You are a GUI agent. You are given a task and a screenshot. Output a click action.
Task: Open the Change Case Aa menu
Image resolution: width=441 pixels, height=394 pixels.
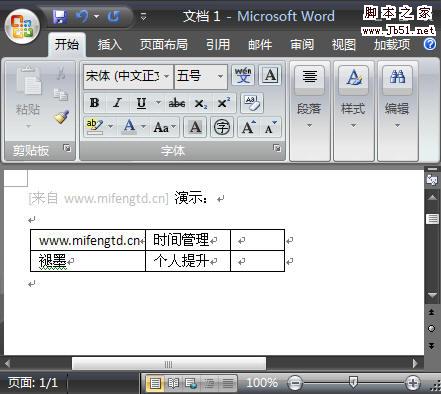coord(164,127)
